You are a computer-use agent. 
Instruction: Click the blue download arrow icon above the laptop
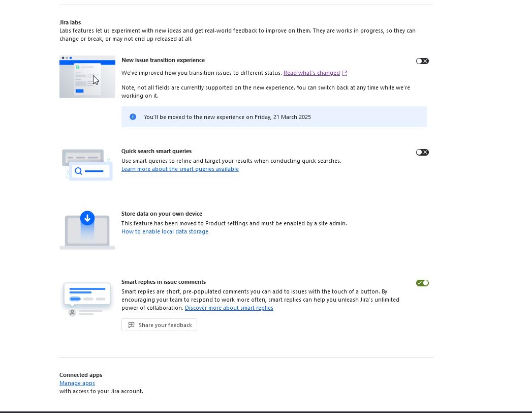click(87, 218)
